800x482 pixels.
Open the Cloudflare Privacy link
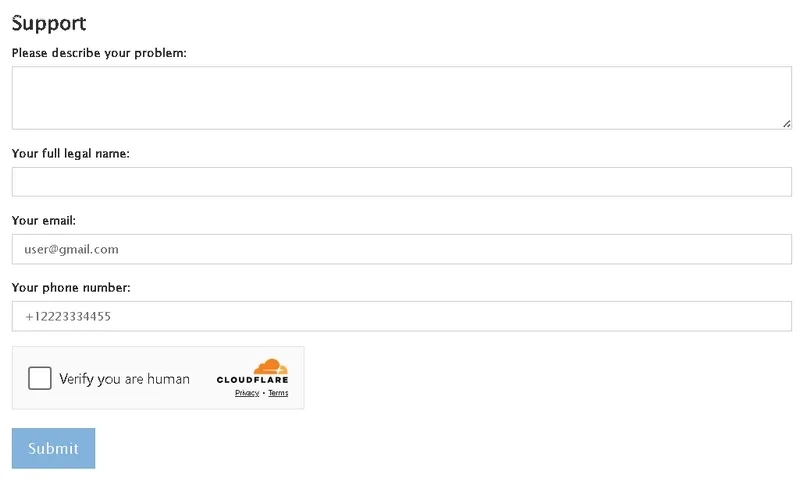point(247,393)
